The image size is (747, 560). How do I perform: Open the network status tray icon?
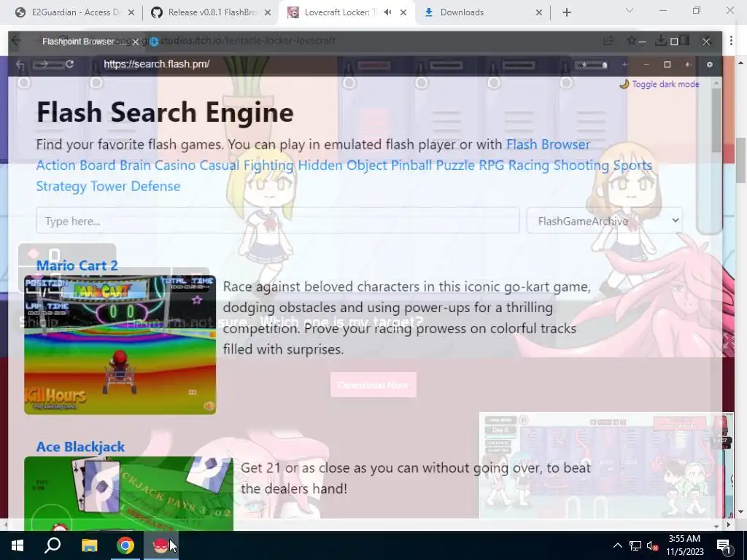635,545
